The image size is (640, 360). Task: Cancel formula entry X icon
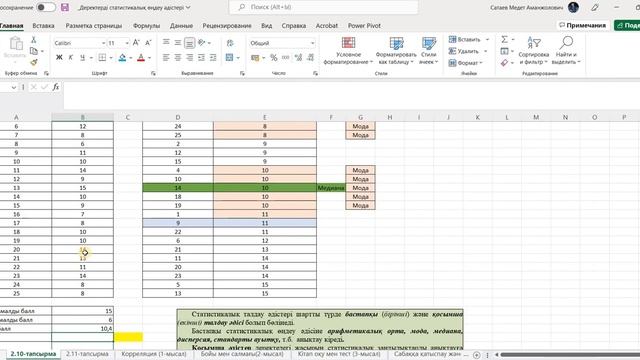pyautogui.click(x=33, y=87)
